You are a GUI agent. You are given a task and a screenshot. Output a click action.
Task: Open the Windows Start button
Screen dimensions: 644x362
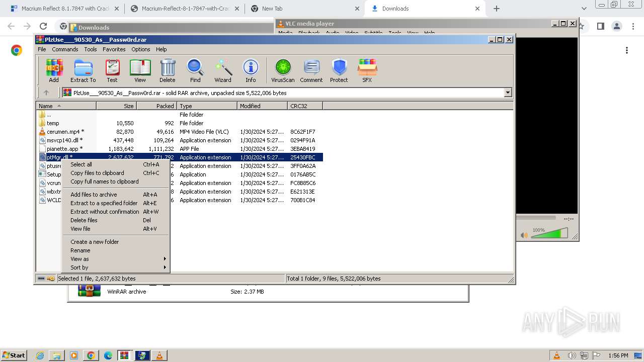[x=14, y=355]
